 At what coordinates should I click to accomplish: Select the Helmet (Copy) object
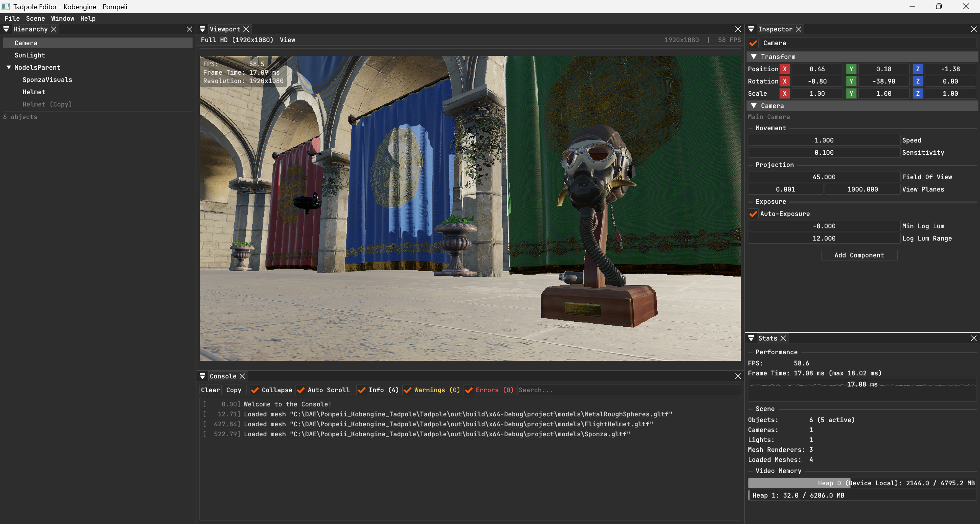(x=98, y=104)
